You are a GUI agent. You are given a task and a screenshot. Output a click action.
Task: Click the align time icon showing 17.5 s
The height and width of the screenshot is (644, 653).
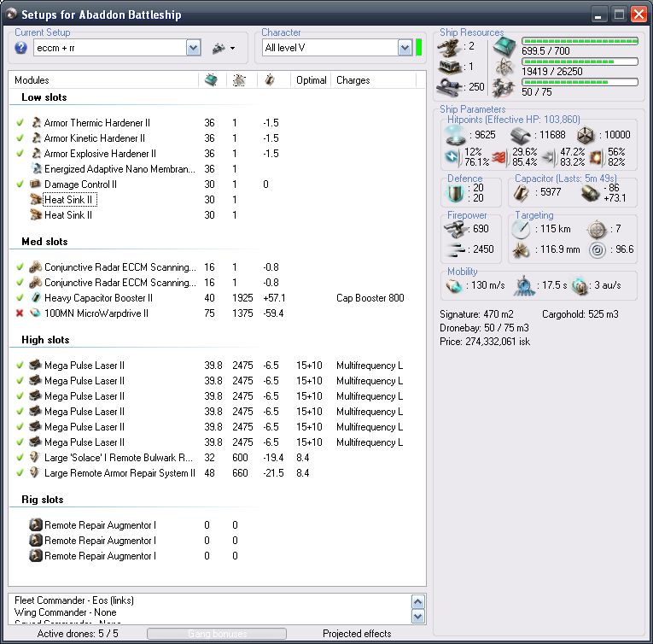tap(524, 286)
